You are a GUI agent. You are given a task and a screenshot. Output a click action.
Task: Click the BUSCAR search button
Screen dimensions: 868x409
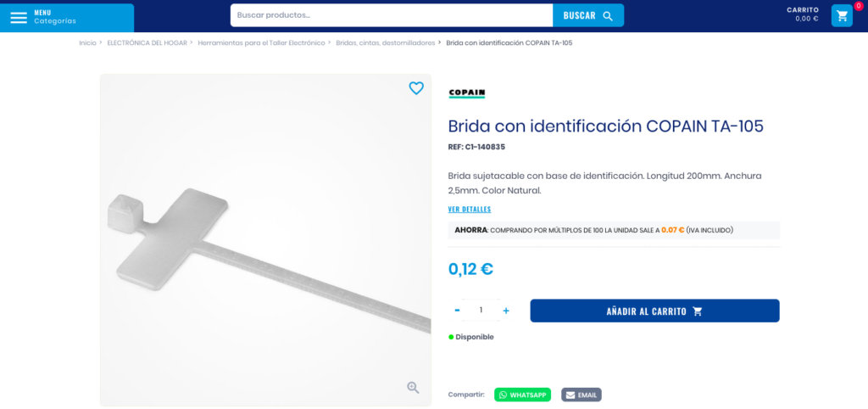[588, 15]
